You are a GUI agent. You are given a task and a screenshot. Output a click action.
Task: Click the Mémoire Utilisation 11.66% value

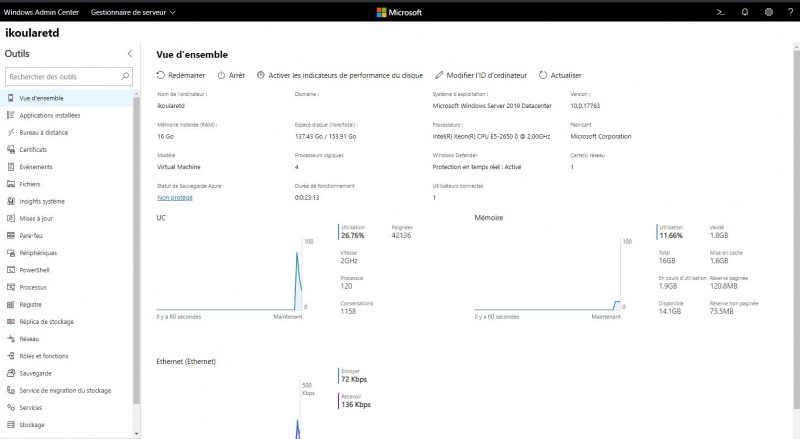coord(671,235)
